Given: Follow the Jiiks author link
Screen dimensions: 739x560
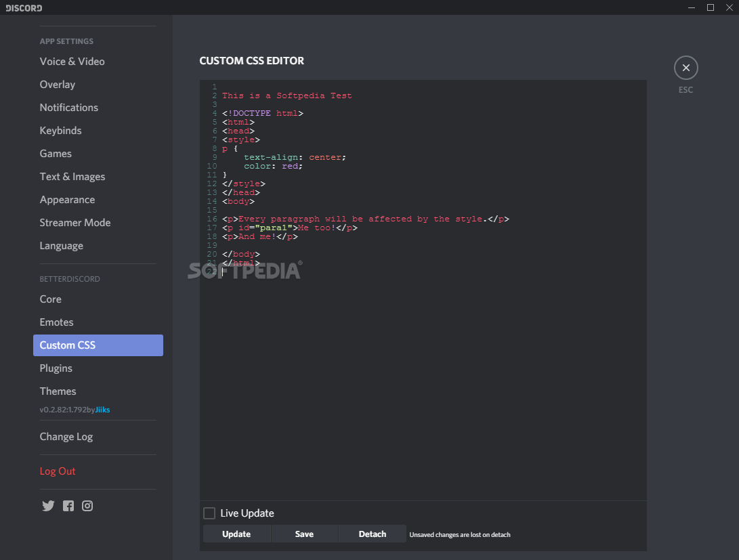Looking at the screenshot, I should tap(103, 410).
